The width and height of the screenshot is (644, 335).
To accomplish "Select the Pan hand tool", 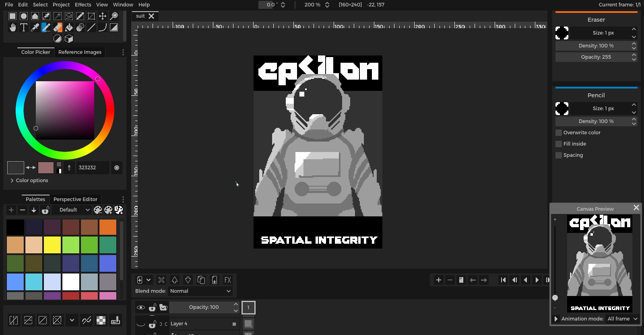I will (12, 27).
